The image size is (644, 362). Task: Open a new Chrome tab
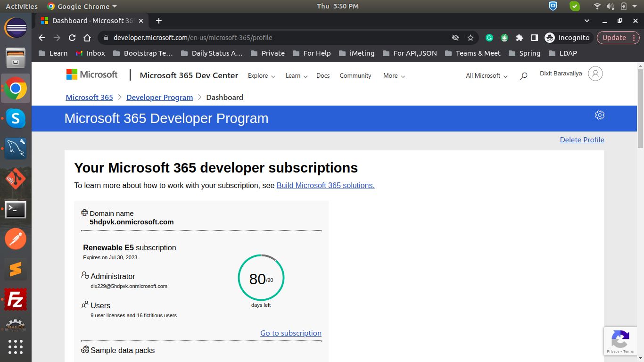(159, 21)
